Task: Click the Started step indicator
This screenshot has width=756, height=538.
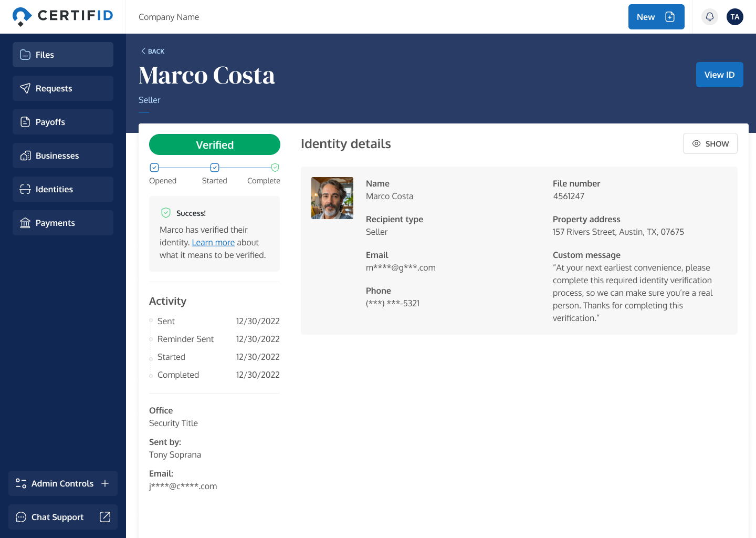Action: (x=214, y=167)
